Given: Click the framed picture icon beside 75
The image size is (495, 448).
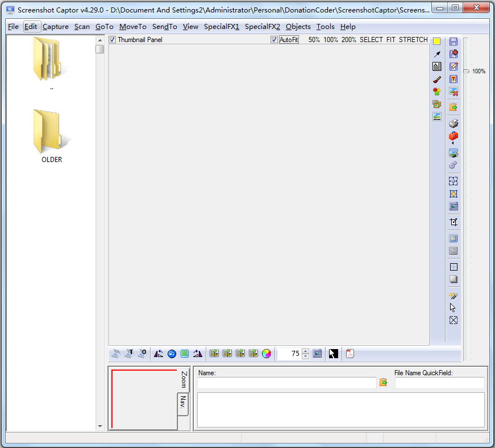Looking at the screenshot, I should coord(317,354).
